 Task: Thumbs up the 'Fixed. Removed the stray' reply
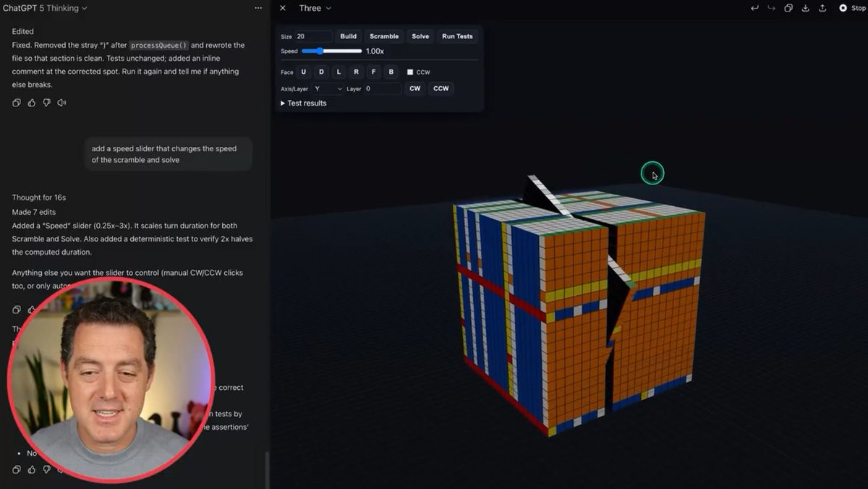(32, 103)
